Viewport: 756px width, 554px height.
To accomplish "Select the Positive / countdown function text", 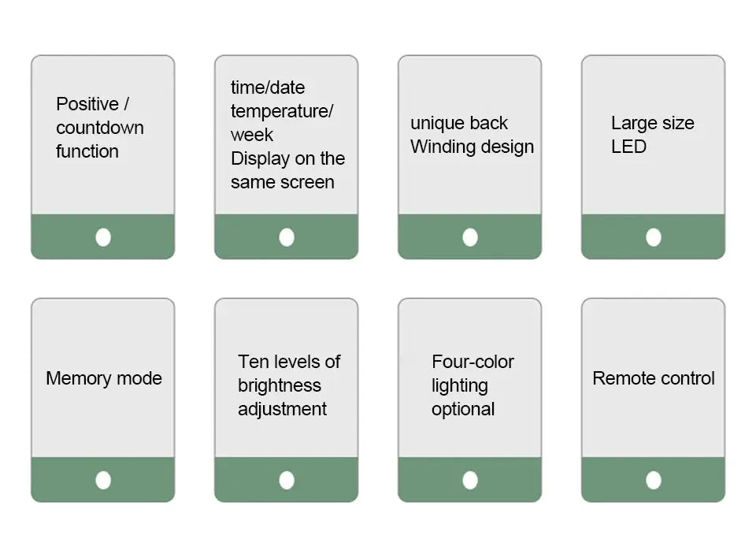I will click(100, 128).
